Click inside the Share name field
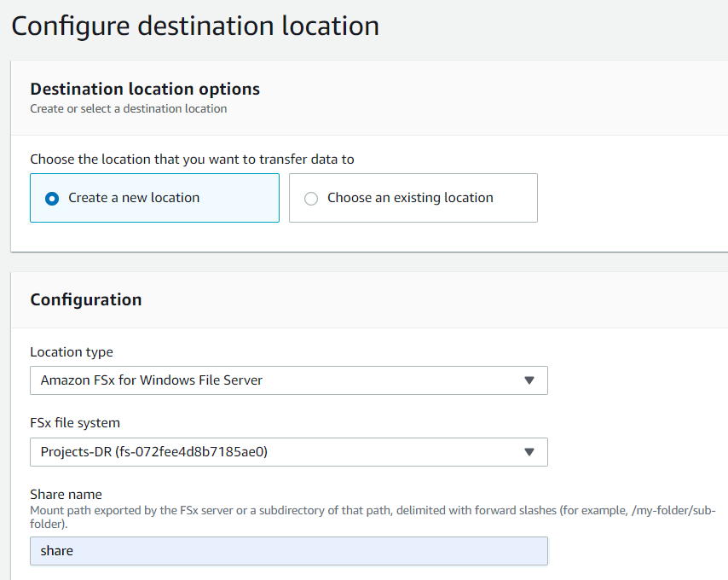This screenshot has width=728, height=580. (288, 551)
